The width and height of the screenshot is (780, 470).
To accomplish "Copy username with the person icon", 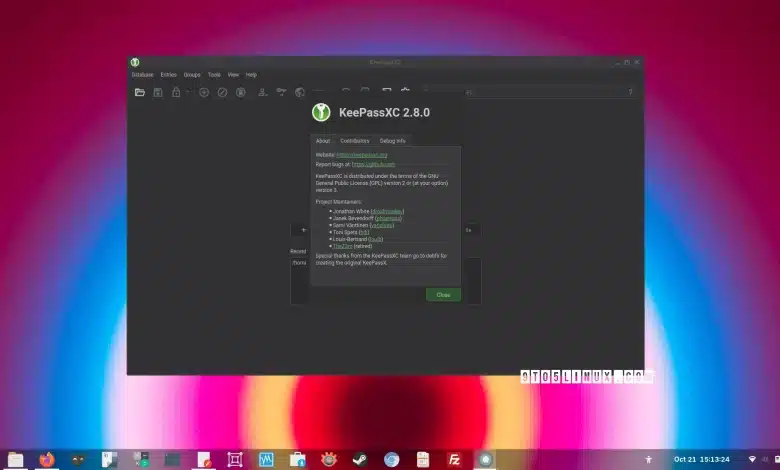I will [262, 93].
